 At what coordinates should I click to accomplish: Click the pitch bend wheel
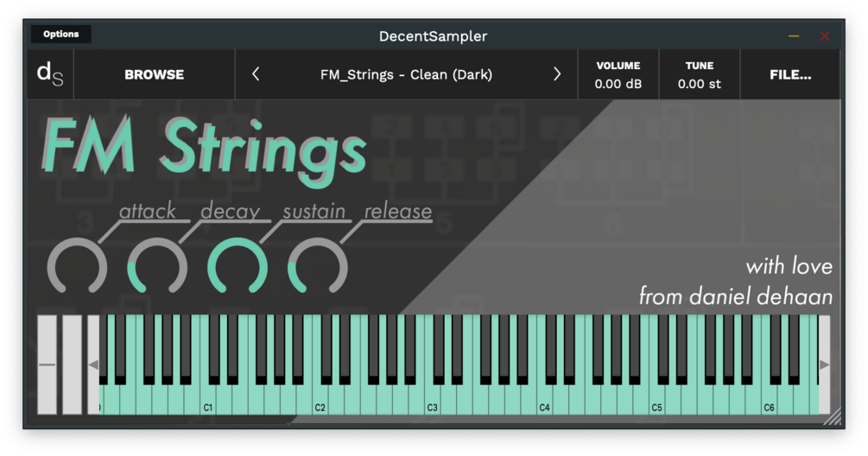[47, 364]
